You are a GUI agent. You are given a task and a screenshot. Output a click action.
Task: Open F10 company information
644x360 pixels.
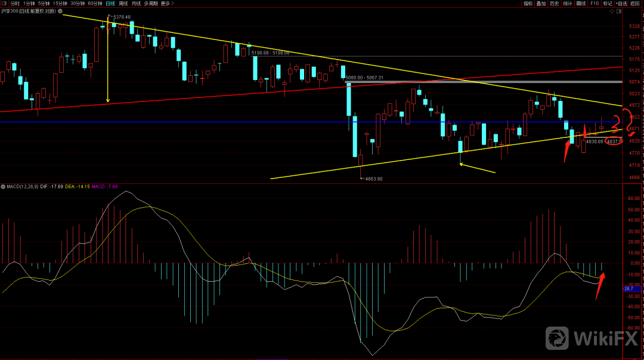595,4
